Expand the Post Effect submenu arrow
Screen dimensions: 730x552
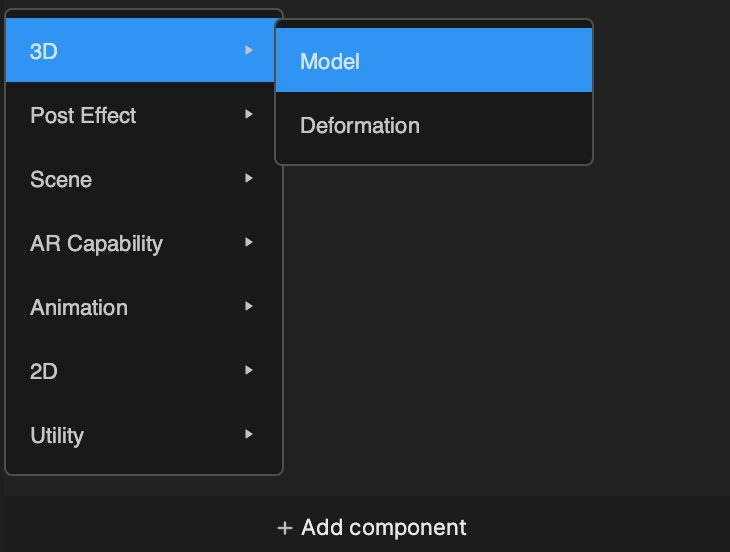249,114
